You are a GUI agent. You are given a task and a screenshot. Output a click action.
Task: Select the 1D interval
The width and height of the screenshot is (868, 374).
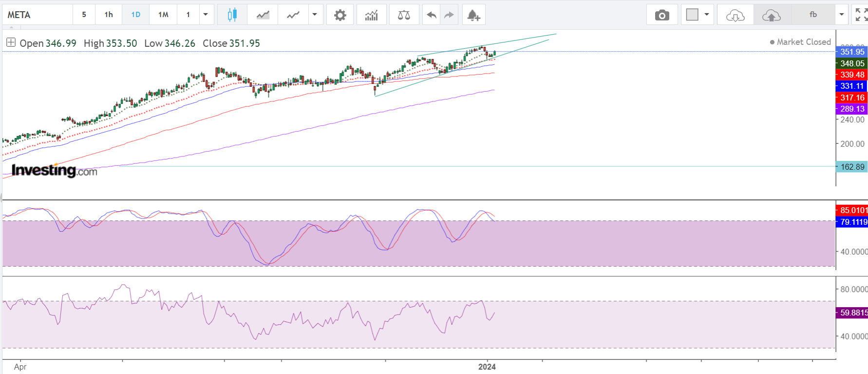[136, 15]
